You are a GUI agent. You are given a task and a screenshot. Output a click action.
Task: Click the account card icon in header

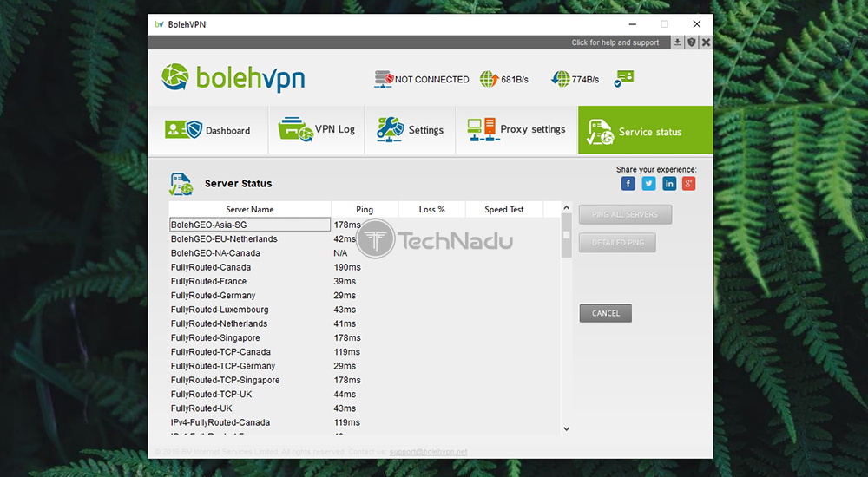pos(624,79)
